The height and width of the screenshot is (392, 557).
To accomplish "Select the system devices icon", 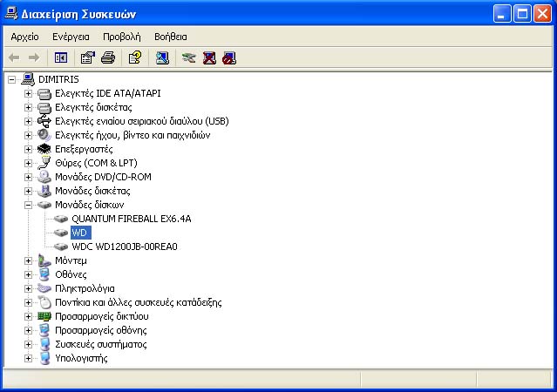I will click(44, 344).
